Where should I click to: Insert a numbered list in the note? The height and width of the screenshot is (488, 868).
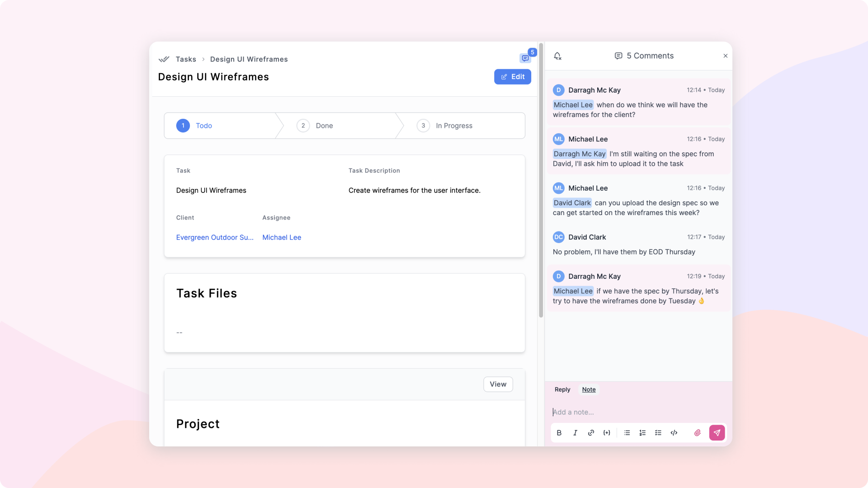point(642,432)
